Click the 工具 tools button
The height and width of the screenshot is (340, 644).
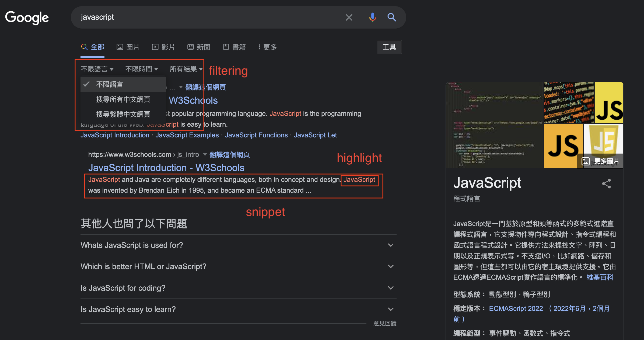(389, 47)
